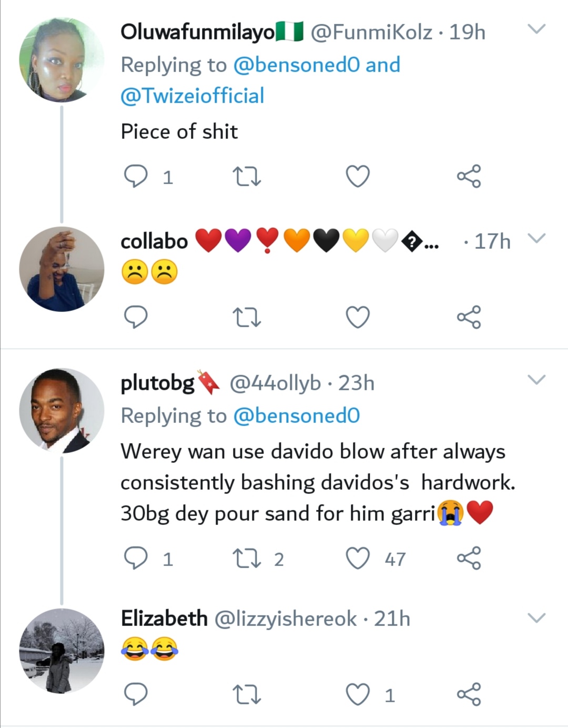Open plutobg's profile avatar

62,411
